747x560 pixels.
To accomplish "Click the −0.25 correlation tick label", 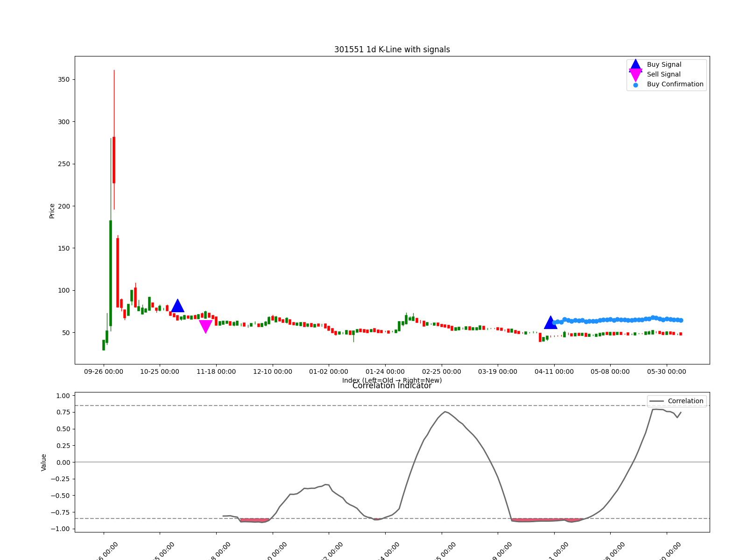I will pos(61,479).
